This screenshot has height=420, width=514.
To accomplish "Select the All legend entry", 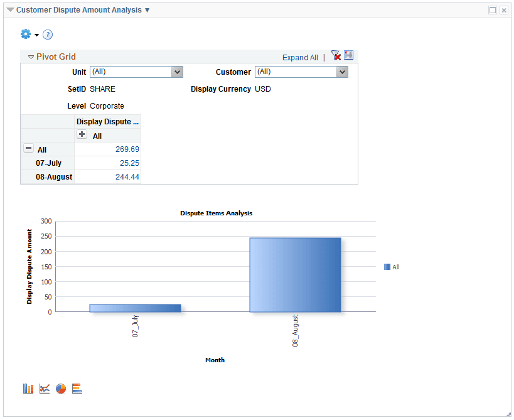I will point(394,267).
